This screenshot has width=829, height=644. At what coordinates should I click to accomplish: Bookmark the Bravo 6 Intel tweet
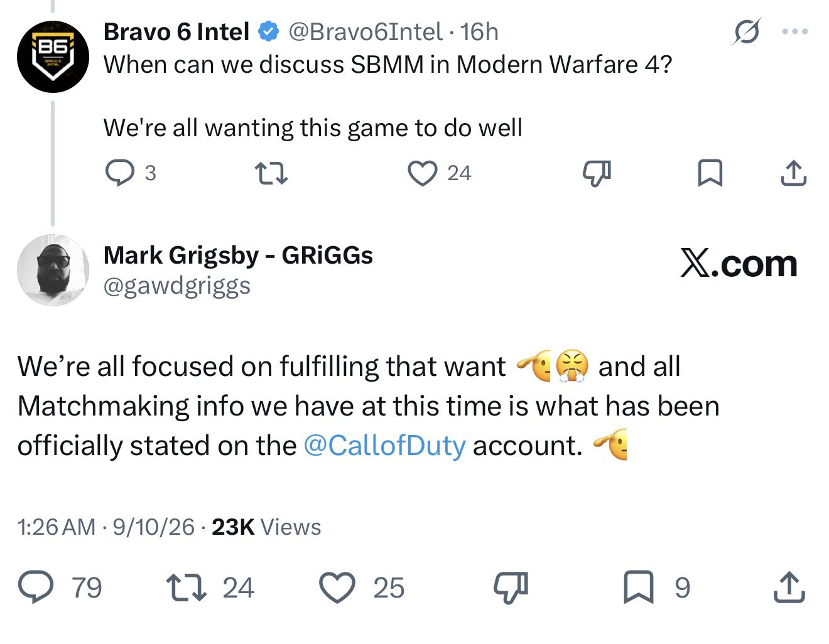710,173
